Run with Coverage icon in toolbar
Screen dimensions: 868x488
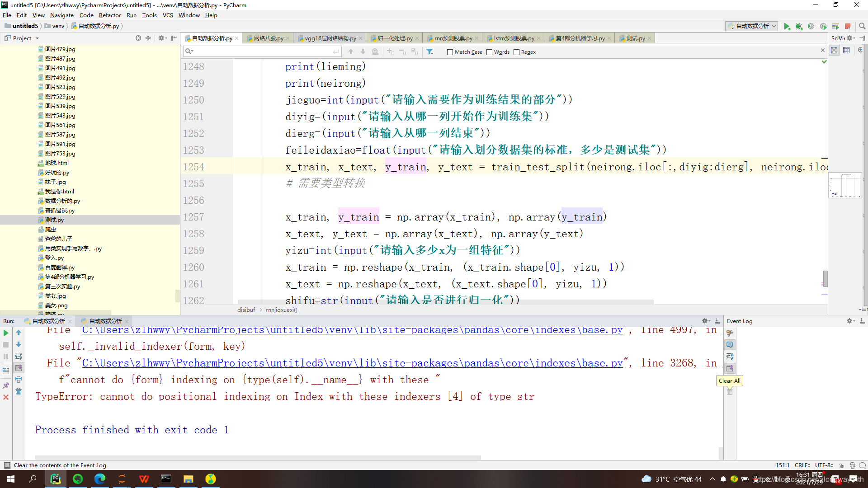tap(811, 26)
